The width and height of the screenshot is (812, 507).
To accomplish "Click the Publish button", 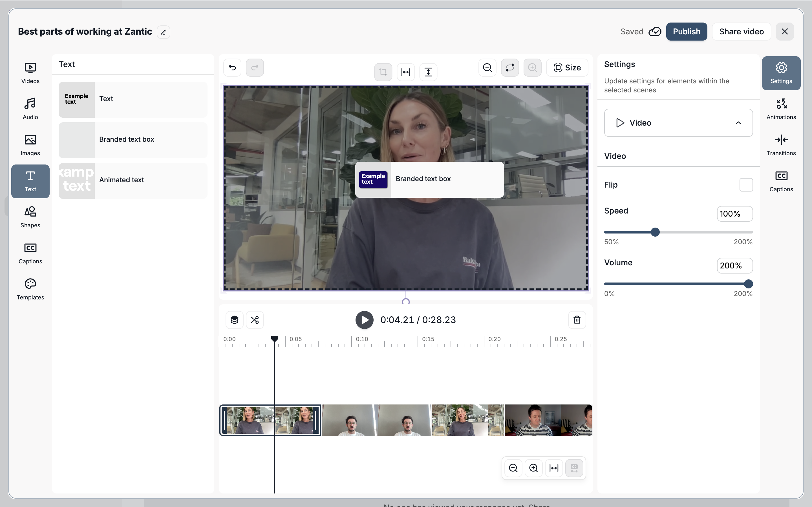I will [686, 32].
